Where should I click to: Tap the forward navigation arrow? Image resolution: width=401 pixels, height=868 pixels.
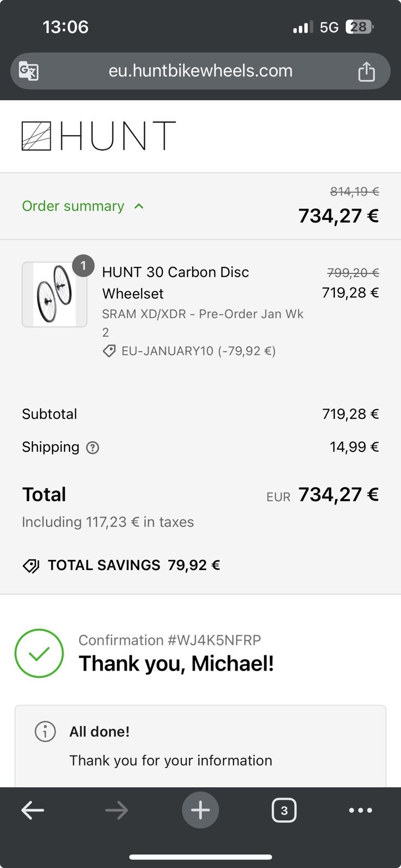pos(117,810)
